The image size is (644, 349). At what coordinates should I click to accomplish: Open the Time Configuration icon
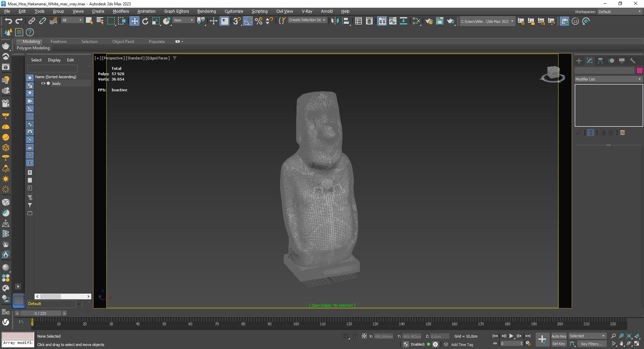coord(528,344)
